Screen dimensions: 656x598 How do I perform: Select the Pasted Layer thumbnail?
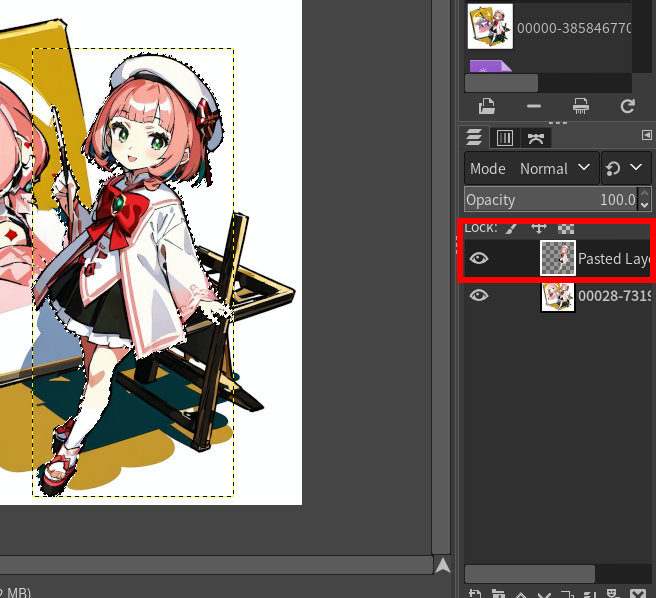click(558, 258)
